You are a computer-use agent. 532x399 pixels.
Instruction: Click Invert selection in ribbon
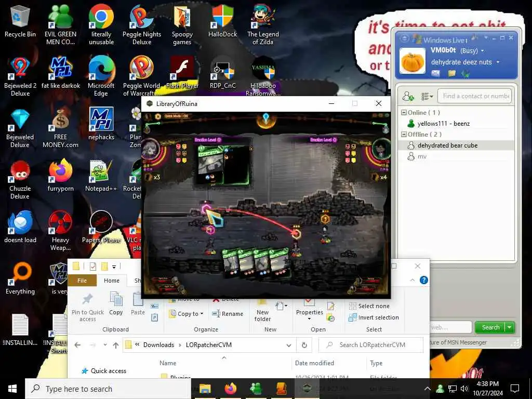click(374, 317)
